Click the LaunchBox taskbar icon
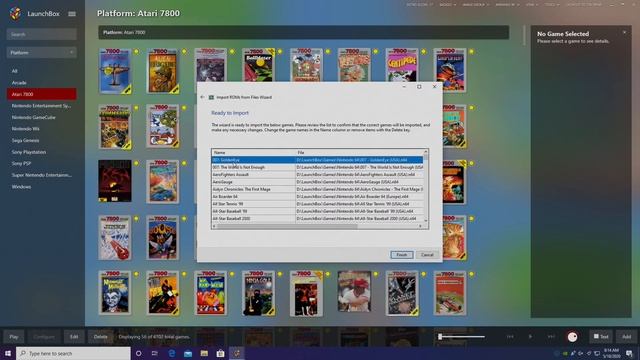 (236, 353)
